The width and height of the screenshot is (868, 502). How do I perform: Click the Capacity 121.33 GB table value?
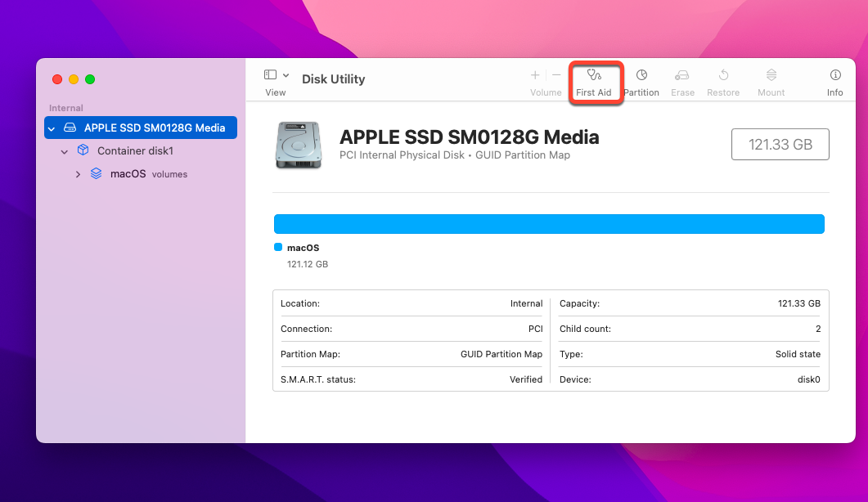click(799, 304)
